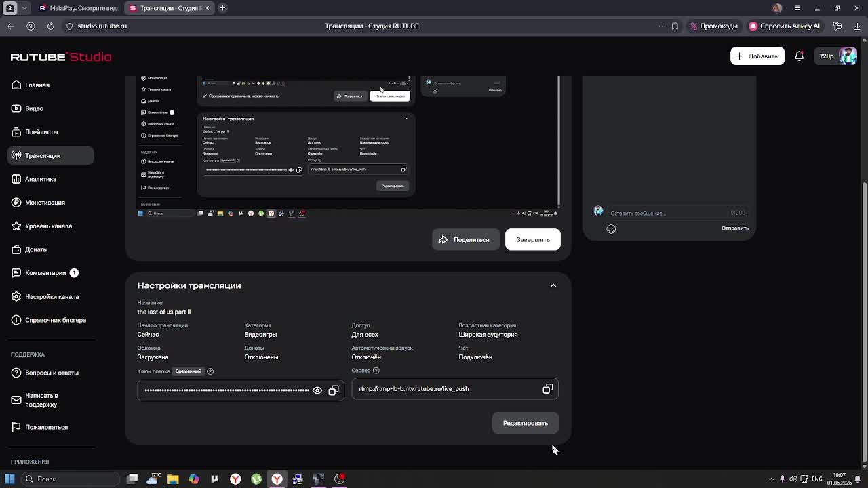Open the Плейлисты section in the sidebar
This screenshot has height=488, width=868.
click(50, 132)
